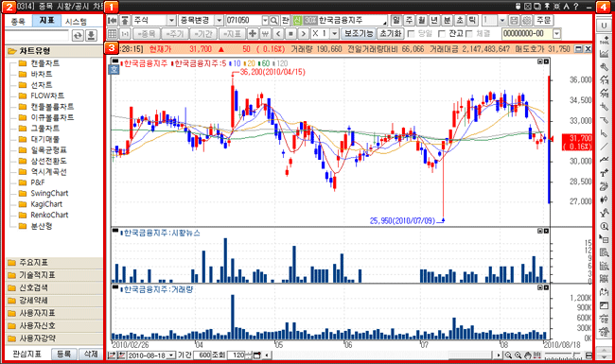Click the magnifier stock code search icon
615x364 pixels.
(274, 21)
